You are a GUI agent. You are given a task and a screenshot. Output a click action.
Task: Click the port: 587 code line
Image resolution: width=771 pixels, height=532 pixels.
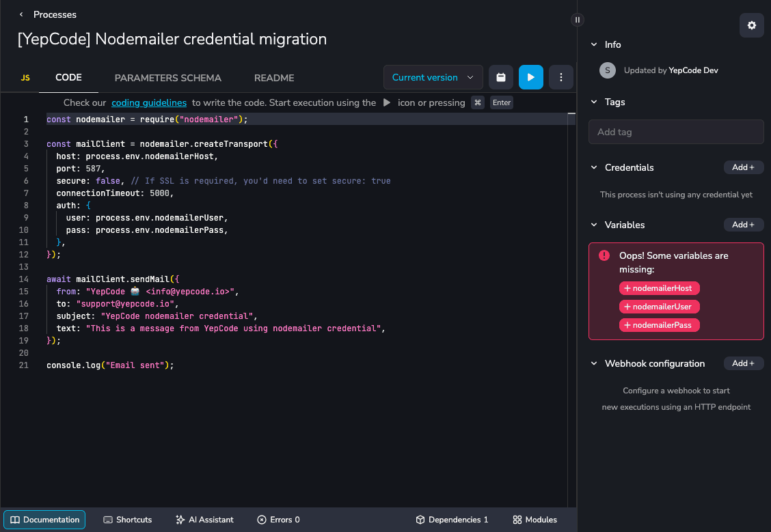click(x=81, y=169)
